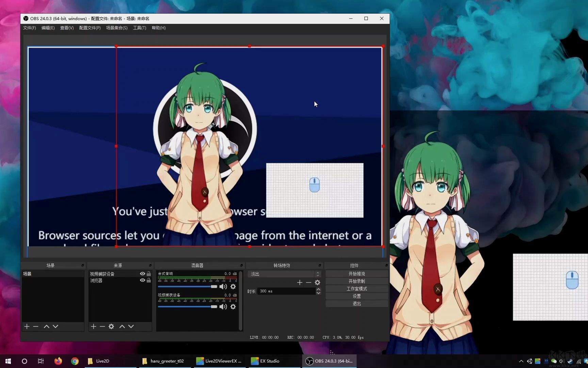Hide the 浏览器 source
Image resolution: width=588 pixels, height=368 pixels.
(142, 280)
